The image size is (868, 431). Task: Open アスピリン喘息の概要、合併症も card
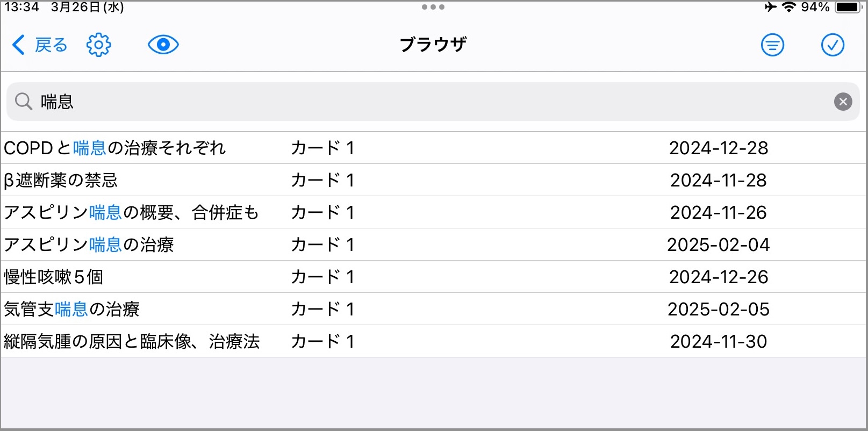click(433, 212)
